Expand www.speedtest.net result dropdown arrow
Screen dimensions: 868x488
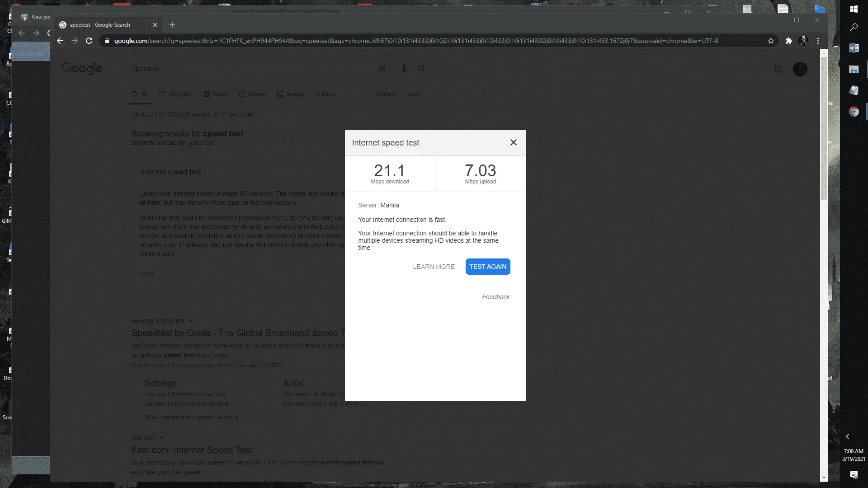click(190, 321)
